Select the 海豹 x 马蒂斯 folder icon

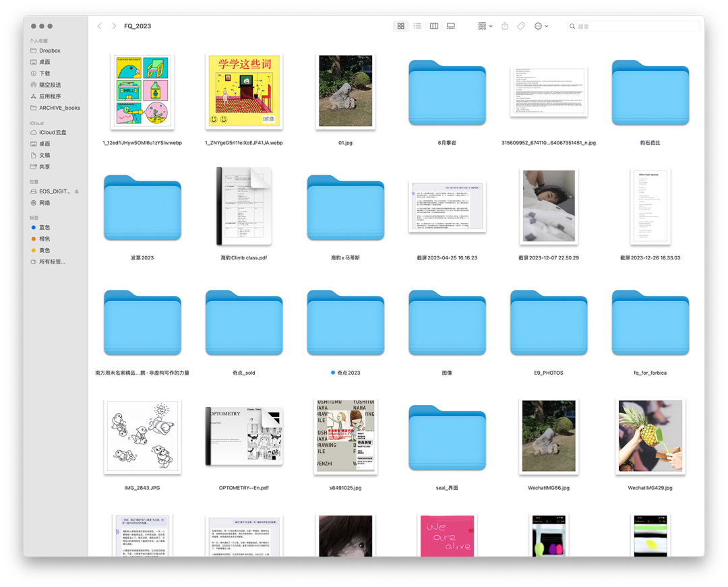[345, 208]
